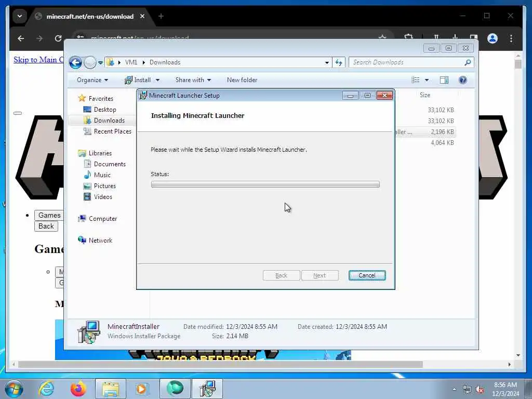Expand the arrow between VM1 and Downloads

click(143, 62)
